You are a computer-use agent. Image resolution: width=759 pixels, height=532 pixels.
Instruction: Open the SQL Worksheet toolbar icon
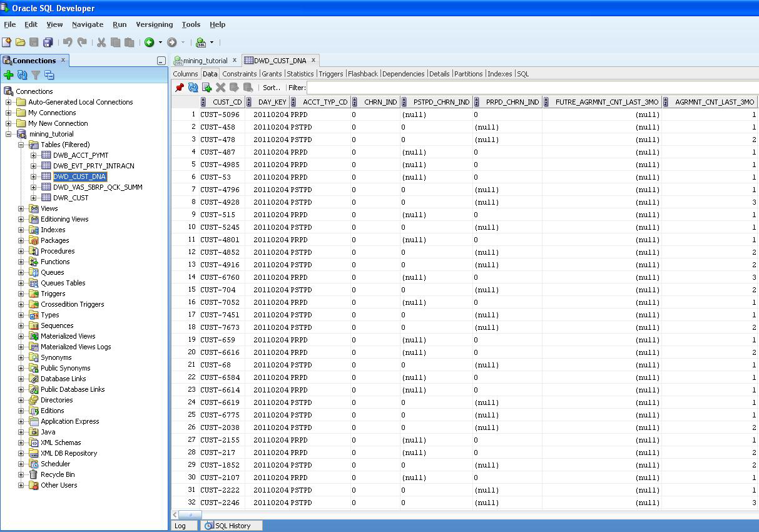click(201, 43)
